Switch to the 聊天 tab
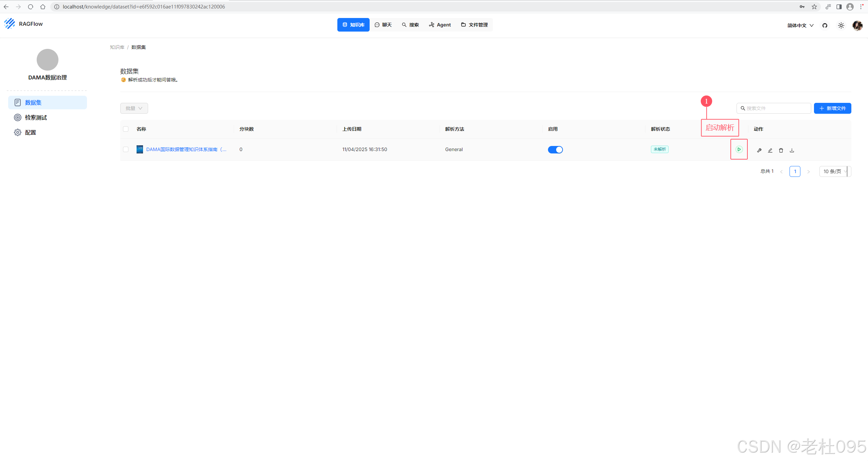 383,25
